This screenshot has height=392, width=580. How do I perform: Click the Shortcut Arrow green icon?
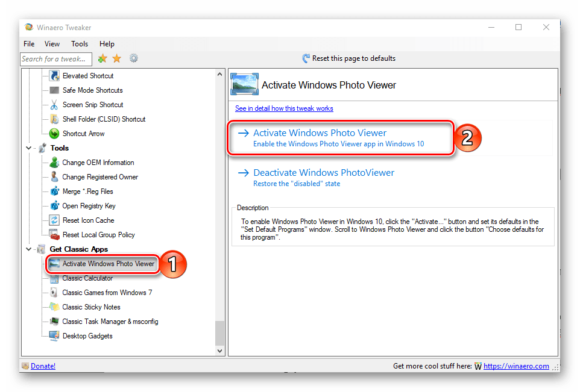click(54, 134)
